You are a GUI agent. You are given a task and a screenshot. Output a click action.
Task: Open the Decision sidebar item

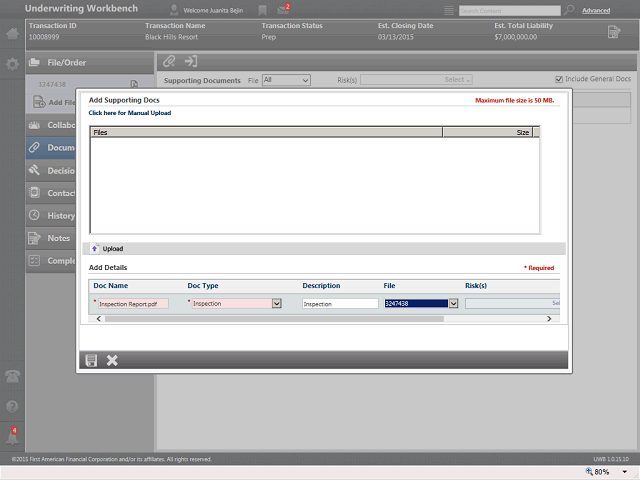(x=51, y=171)
